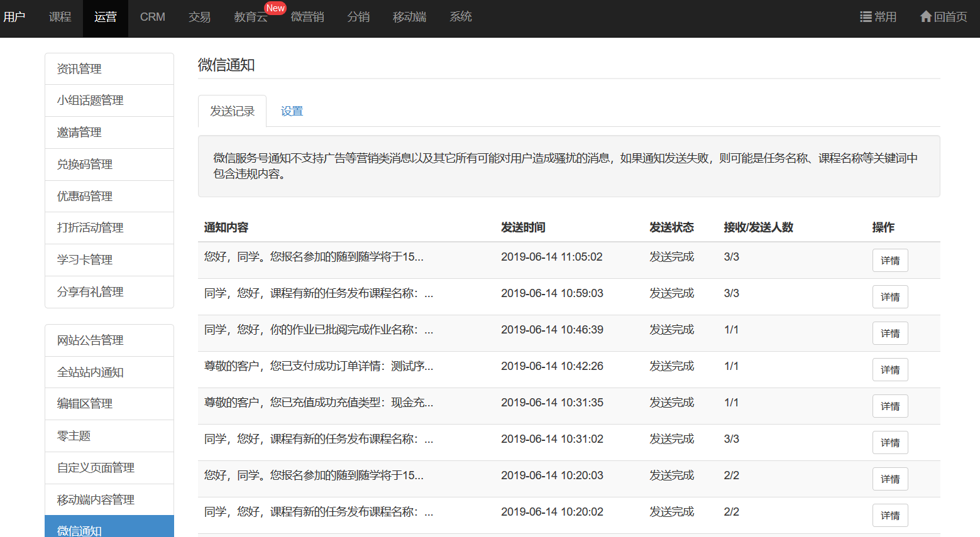This screenshot has width=980, height=537.
Task: Click the 常用 list icon
Action: pyautogui.click(x=866, y=17)
